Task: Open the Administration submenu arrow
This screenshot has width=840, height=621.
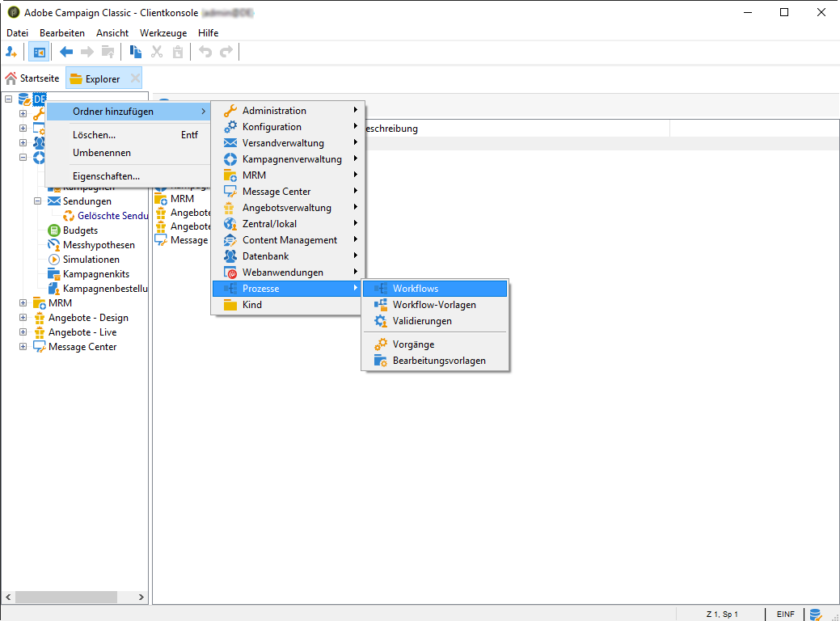Action: click(355, 110)
